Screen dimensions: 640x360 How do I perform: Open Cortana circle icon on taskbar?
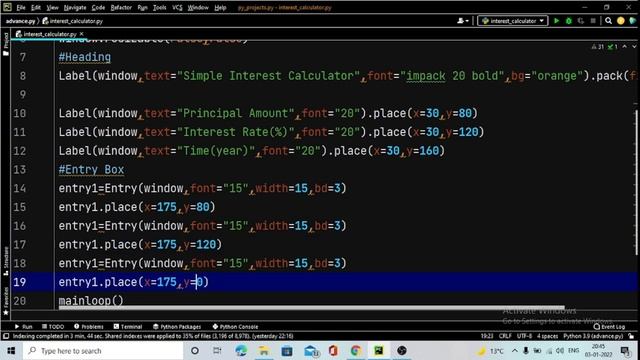(195, 351)
